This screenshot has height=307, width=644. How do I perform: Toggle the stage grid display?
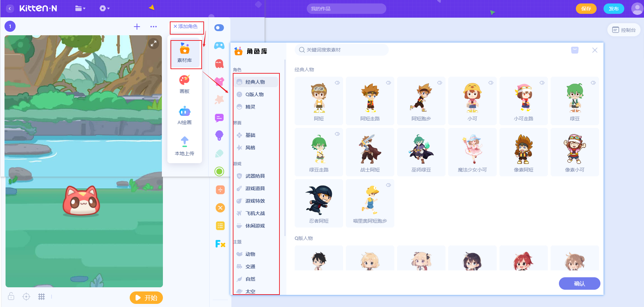[42, 297]
